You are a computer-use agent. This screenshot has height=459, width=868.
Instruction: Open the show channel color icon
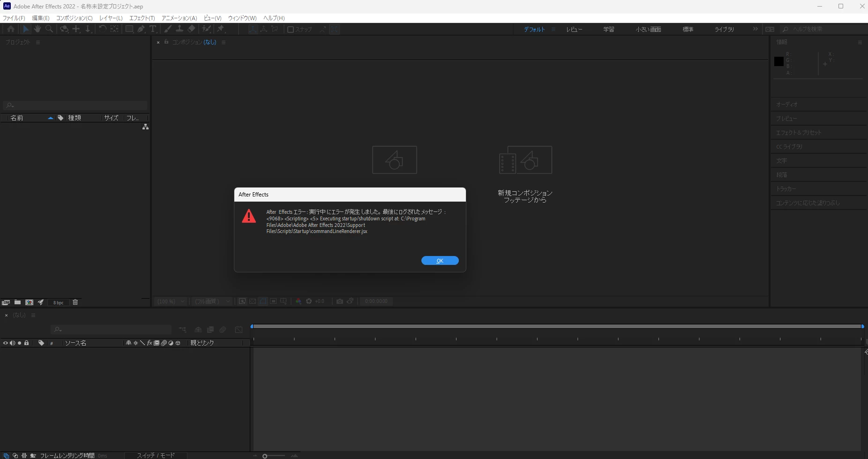[x=299, y=301]
